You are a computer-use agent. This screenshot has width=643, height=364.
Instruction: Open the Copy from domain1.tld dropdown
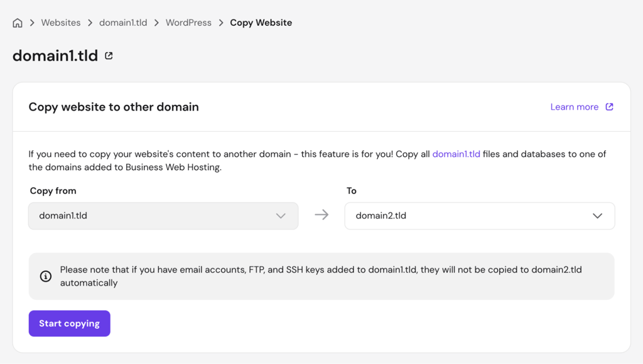[x=163, y=216]
